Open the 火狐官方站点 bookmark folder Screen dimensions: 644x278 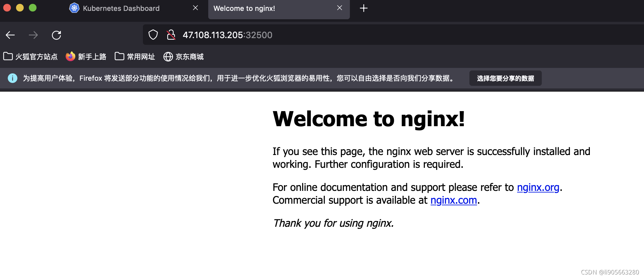(x=30, y=57)
